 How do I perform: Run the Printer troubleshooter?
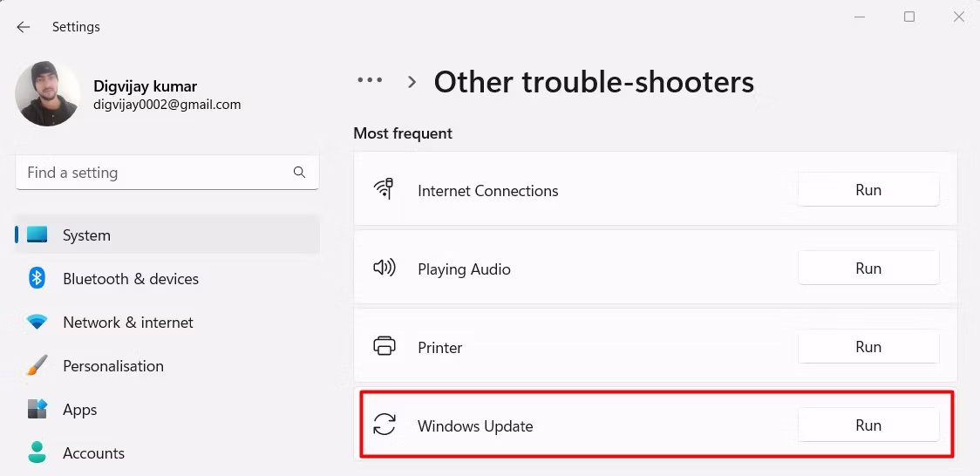click(868, 347)
